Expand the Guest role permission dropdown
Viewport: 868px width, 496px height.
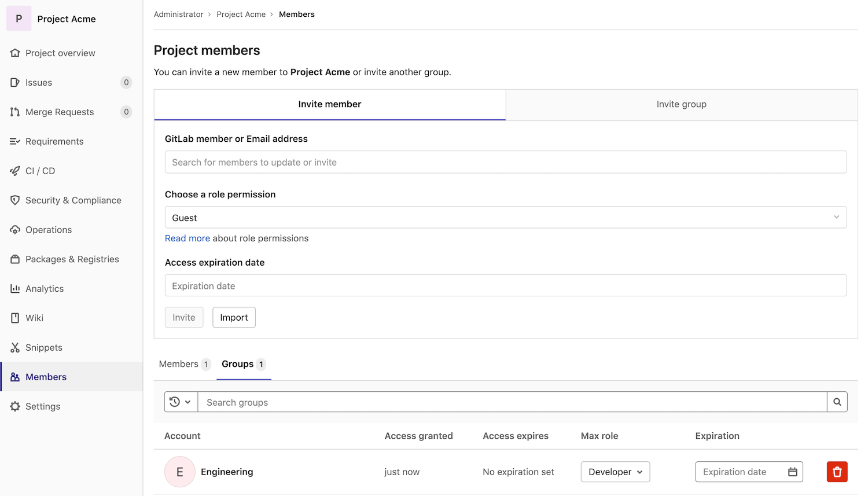(x=505, y=218)
